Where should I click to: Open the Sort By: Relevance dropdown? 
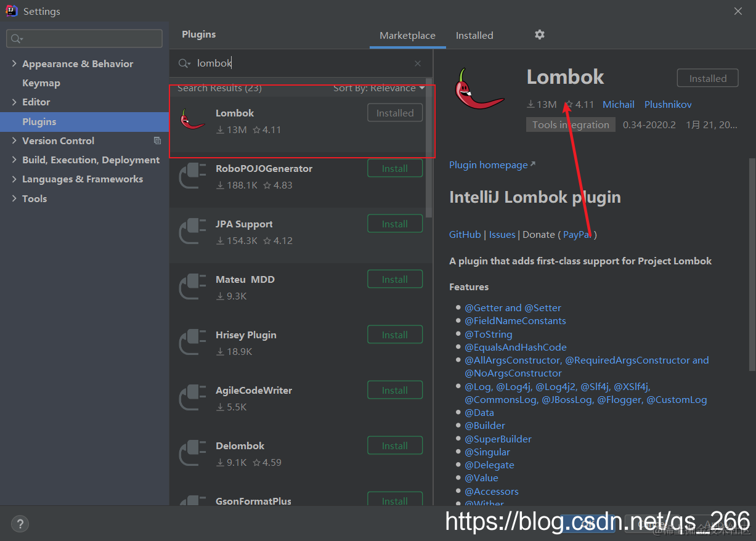click(x=379, y=88)
